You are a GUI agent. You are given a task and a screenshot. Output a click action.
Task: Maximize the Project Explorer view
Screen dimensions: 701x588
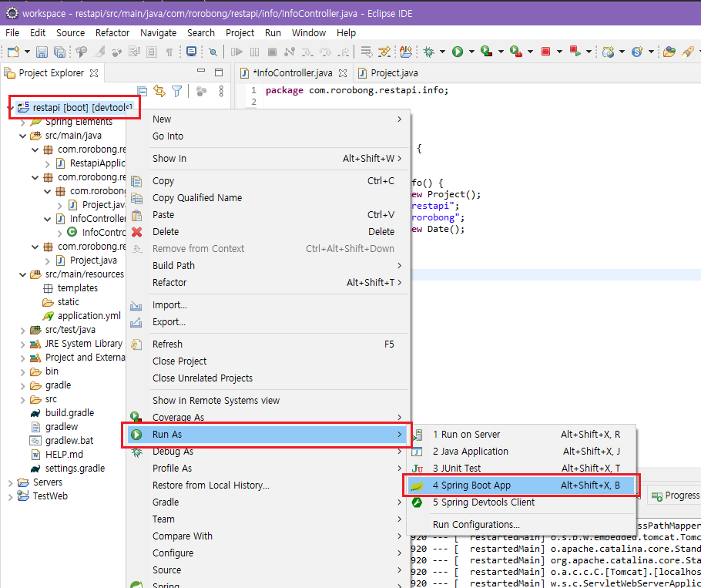pyautogui.click(x=219, y=72)
